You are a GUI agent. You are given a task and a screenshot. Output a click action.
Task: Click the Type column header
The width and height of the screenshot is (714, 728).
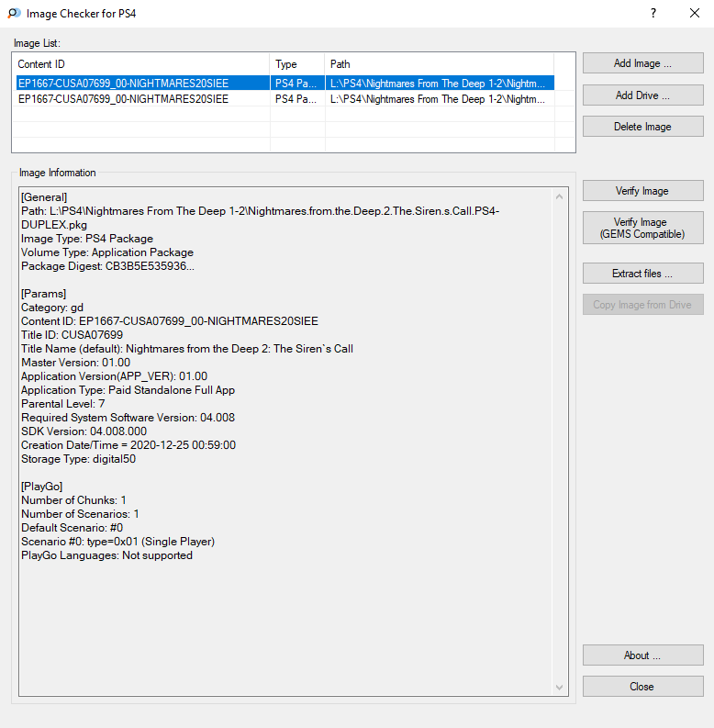(297, 64)
